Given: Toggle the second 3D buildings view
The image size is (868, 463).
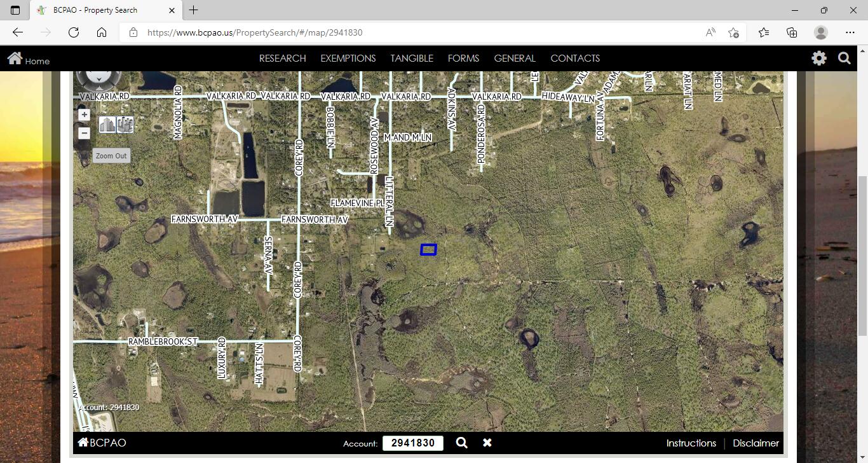Looking at the screenshot, I should [125, 124].
